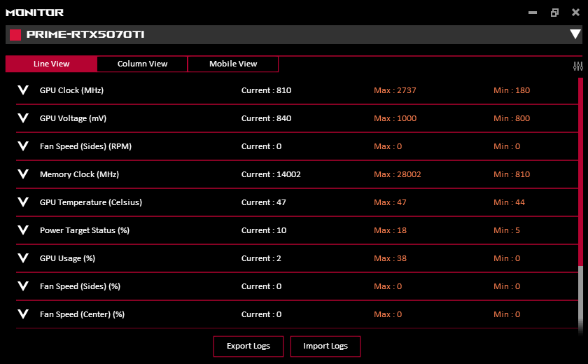
Task: Click the "Max : 18" power target value
Action: coord(390,230)
